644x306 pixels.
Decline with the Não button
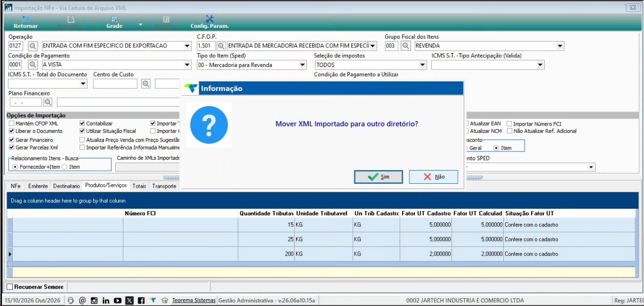coord(433,177)
